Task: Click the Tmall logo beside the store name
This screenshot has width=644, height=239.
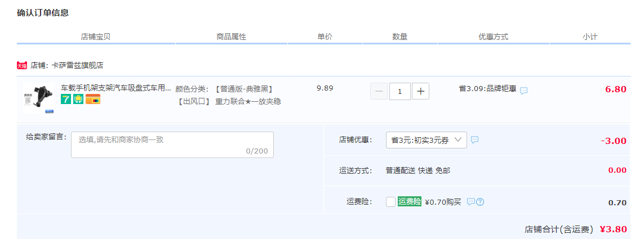Action: 22,65
